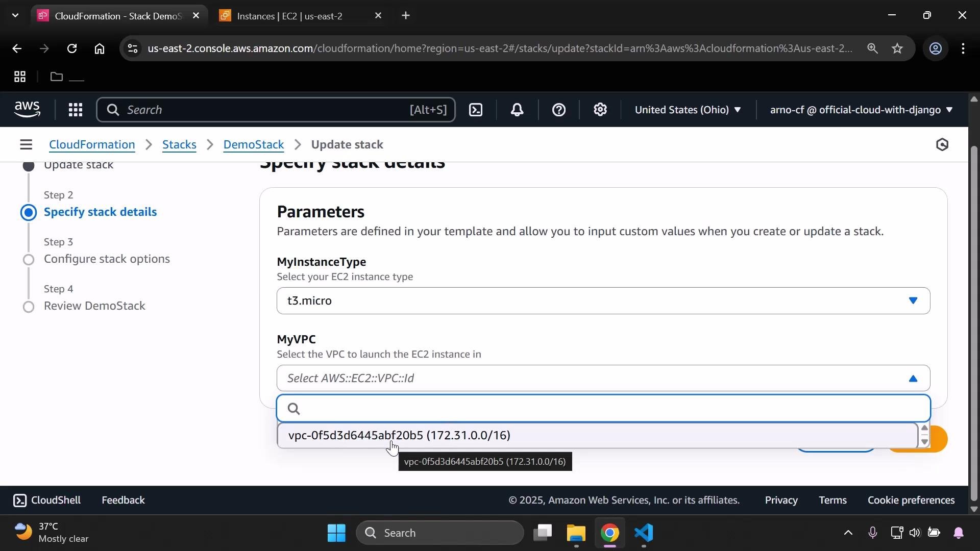
Task: Click the VPC dropdown search field
Action: point(603,409)
